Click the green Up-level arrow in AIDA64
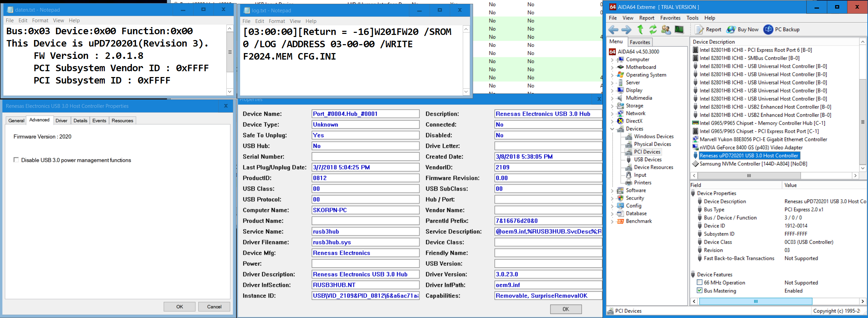The width and height of the screenshot is (868, 318). (640, 30)
